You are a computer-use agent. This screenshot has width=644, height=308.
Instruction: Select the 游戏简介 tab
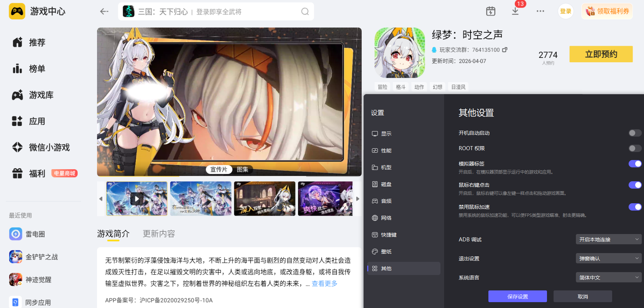pyautogui.click(x=113, y=234)
